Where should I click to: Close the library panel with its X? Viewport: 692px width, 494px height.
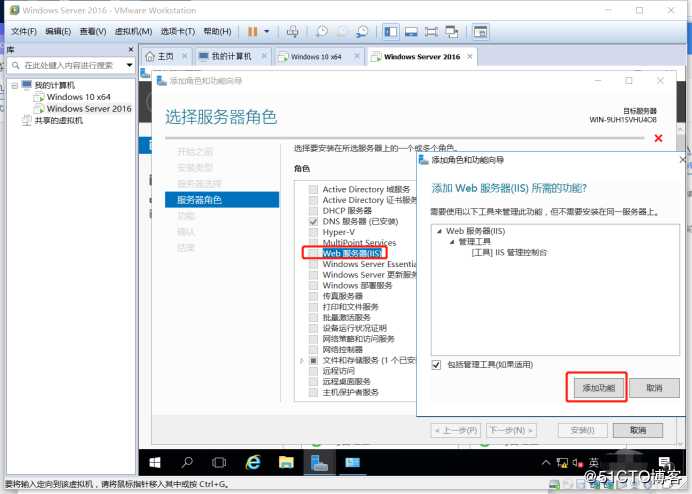tap(131, 49)
